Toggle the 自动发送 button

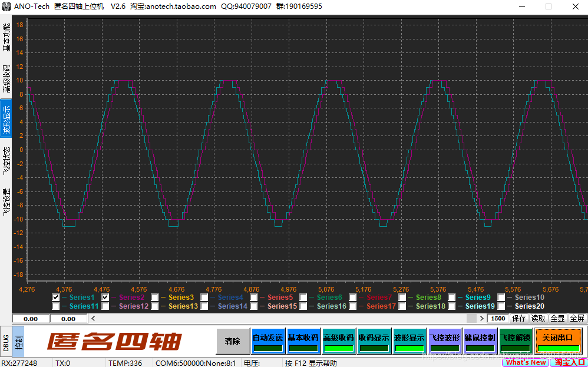pyautogui.click(x=268, y=341)
